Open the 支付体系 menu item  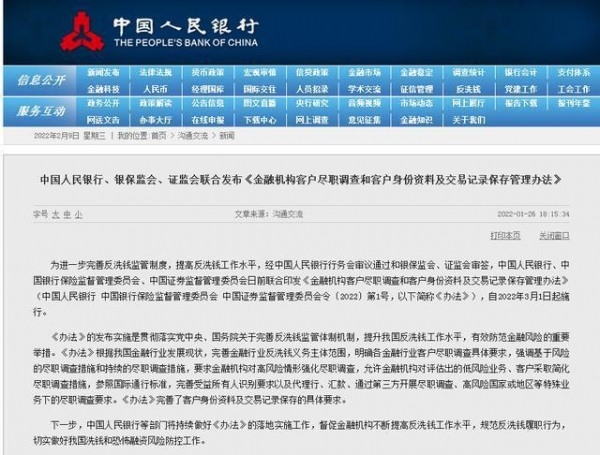[x=574, y=73]
